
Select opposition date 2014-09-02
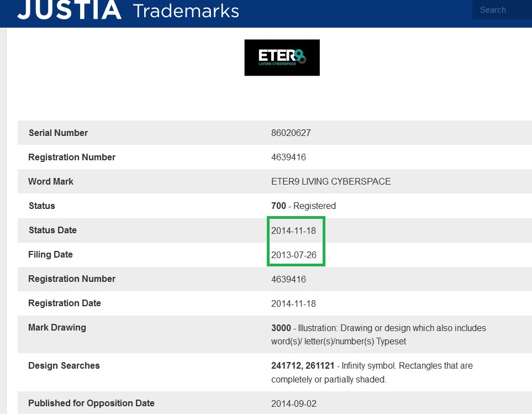[x=294, y=404]
